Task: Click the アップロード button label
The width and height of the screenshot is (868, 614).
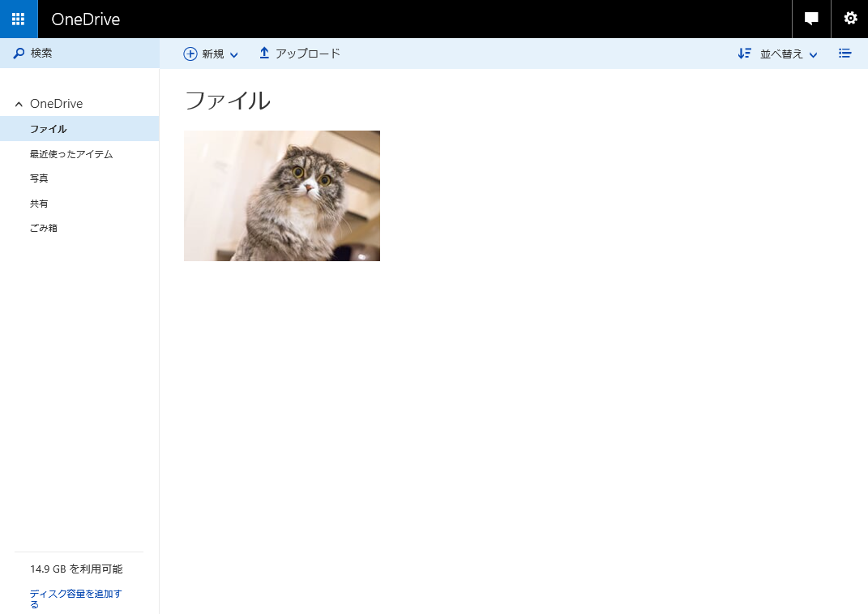Action: pos(308,54)
